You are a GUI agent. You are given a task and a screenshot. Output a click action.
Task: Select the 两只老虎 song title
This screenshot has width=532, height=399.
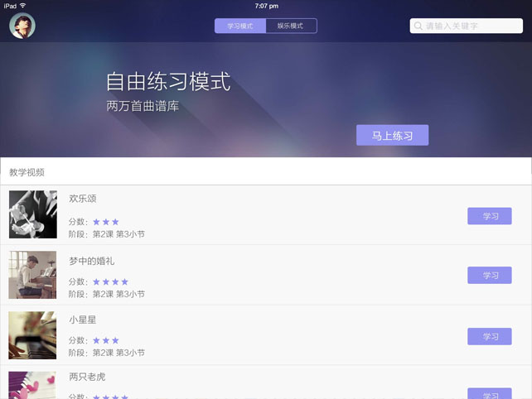coord(87,377)
